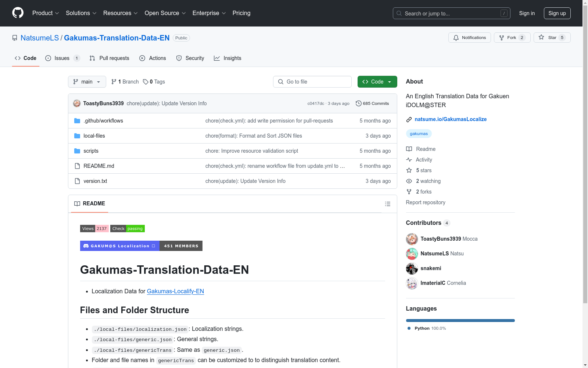Click the gakumas topic tag
Screen dimensions: 588x368
click(x=419, y=134)
